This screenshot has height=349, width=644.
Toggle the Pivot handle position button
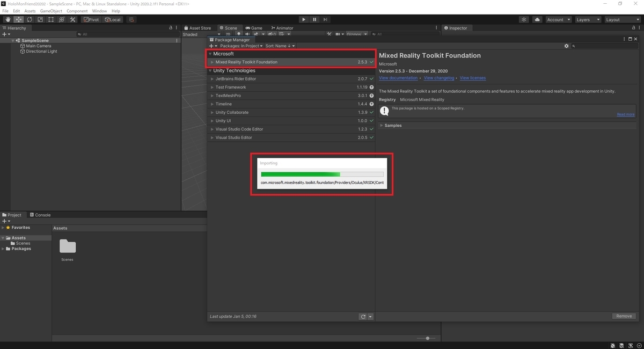tap(91, 19)
